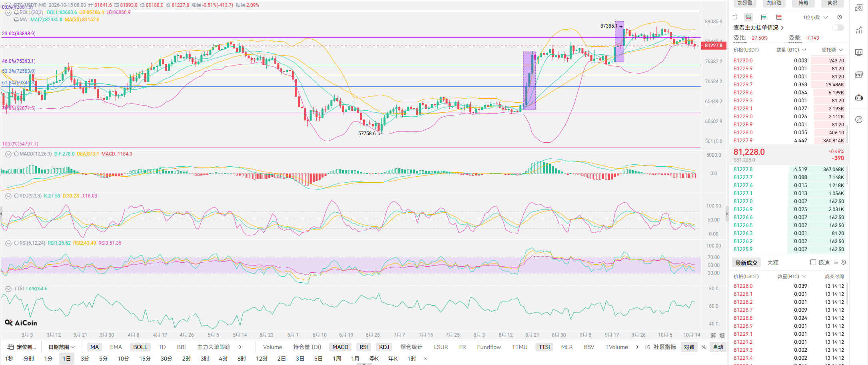Collapse the KDJ indicator panel arrow

coord(8,196)
